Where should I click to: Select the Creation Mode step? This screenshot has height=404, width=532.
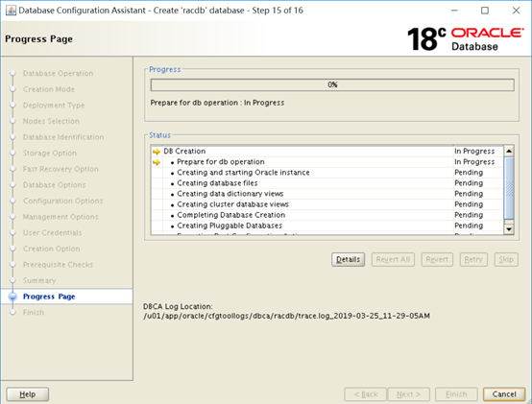49,89
